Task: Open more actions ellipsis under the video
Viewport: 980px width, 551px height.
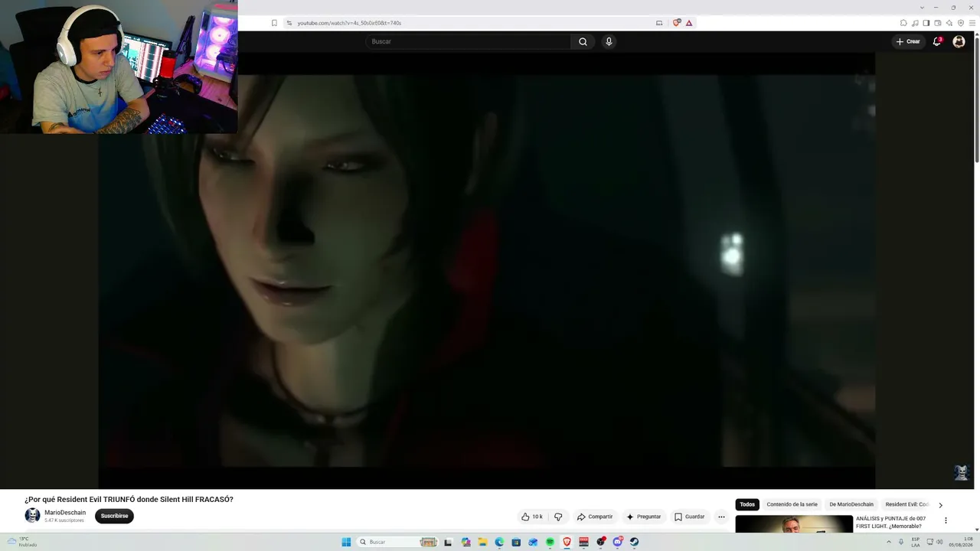Action: [x=721, y=517]
